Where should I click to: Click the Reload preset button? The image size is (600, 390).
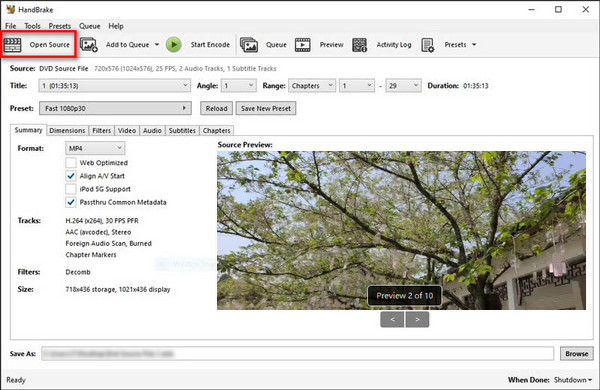[216, 108]
